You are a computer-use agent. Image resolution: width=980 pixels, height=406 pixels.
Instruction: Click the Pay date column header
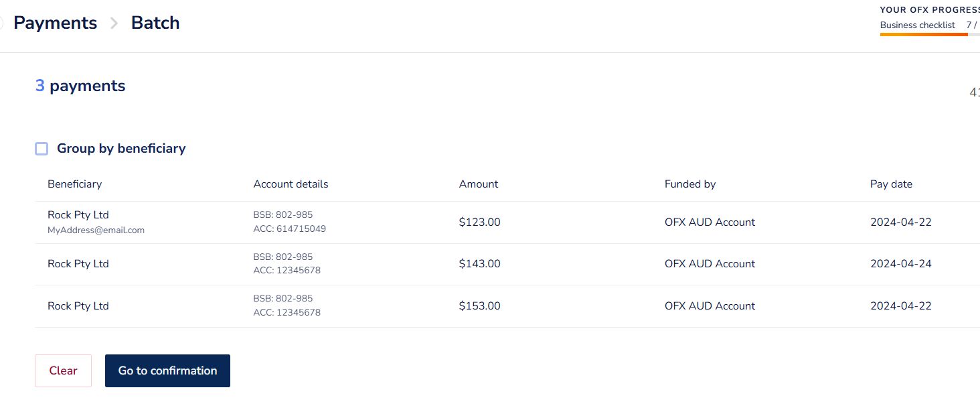pos(891,184)
